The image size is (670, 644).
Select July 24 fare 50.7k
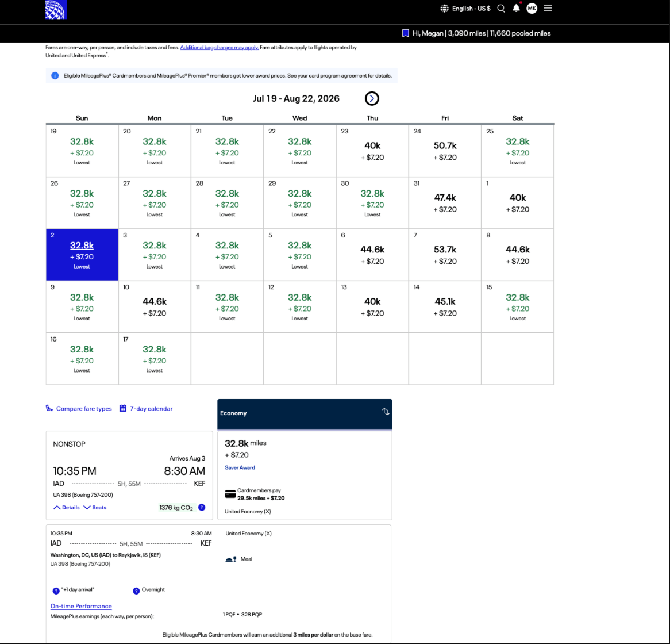click(445, 151)
